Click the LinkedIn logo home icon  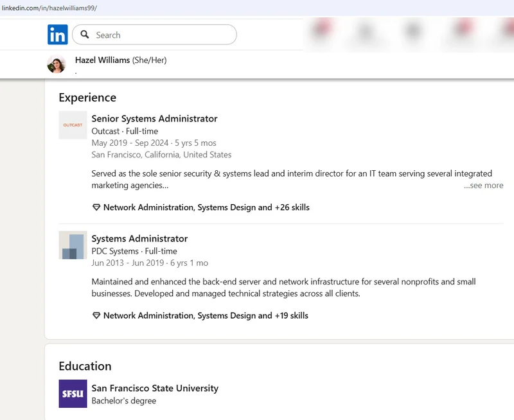pos(57,35)
